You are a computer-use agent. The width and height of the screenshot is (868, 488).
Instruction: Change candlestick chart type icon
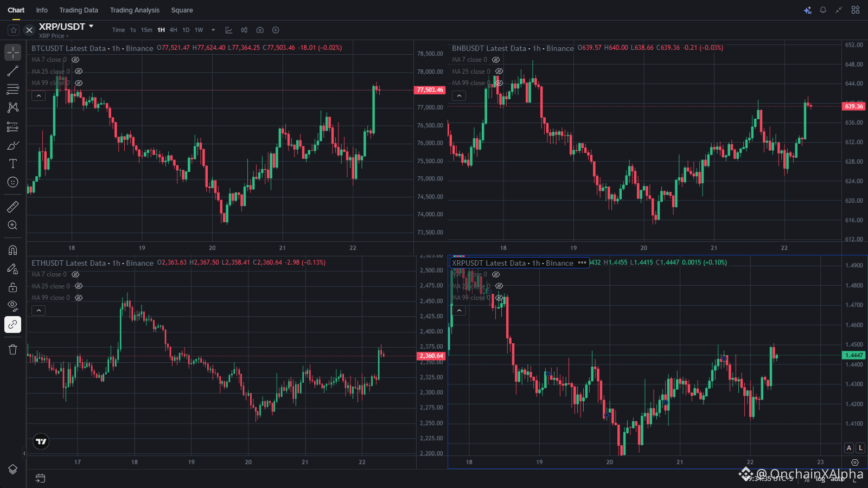click(244, 30)
